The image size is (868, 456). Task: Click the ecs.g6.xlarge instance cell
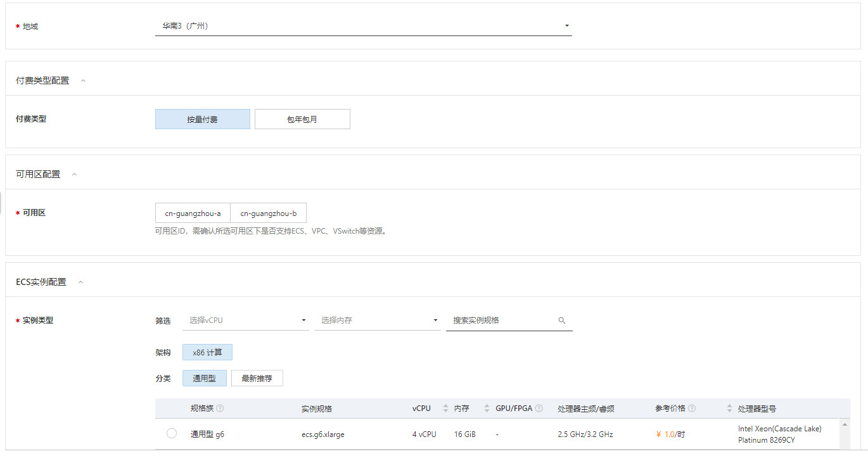coord(323,434)
